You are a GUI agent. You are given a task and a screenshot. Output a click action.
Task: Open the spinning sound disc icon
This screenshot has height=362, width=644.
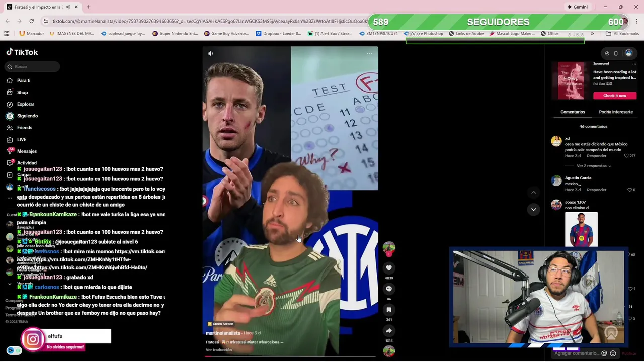pos(389,351)
